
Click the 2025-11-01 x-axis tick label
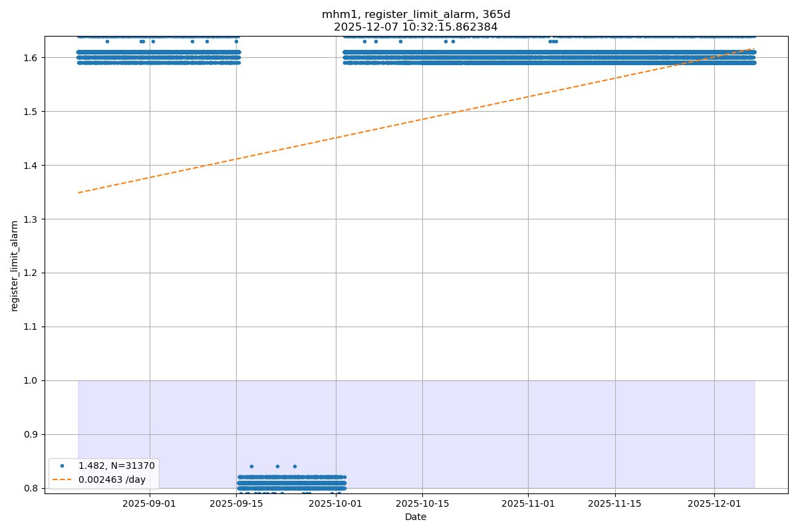point(528,504)
